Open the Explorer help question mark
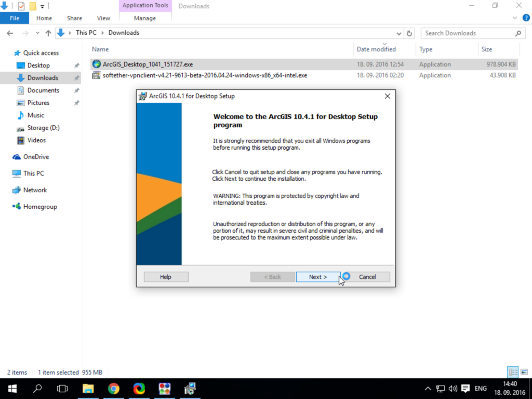This screenshot has width=532, height=399. 526,18
